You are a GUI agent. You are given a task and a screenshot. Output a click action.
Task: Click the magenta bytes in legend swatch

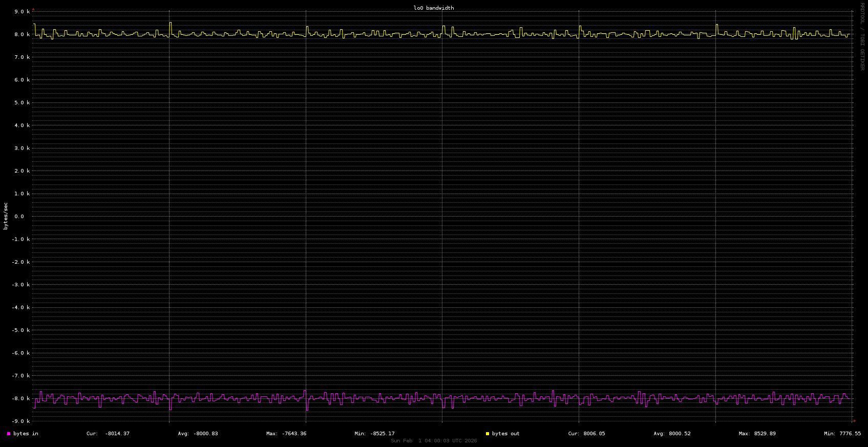[x=9, y=434]
